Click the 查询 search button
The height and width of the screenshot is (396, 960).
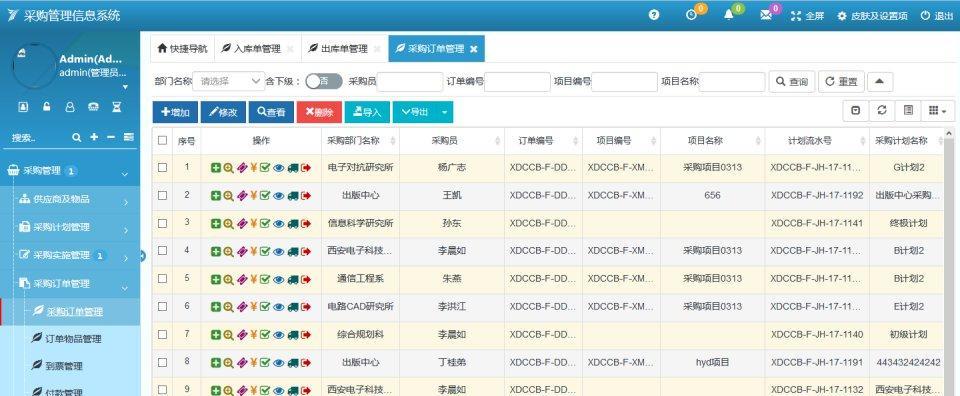(x=792, y=81)
